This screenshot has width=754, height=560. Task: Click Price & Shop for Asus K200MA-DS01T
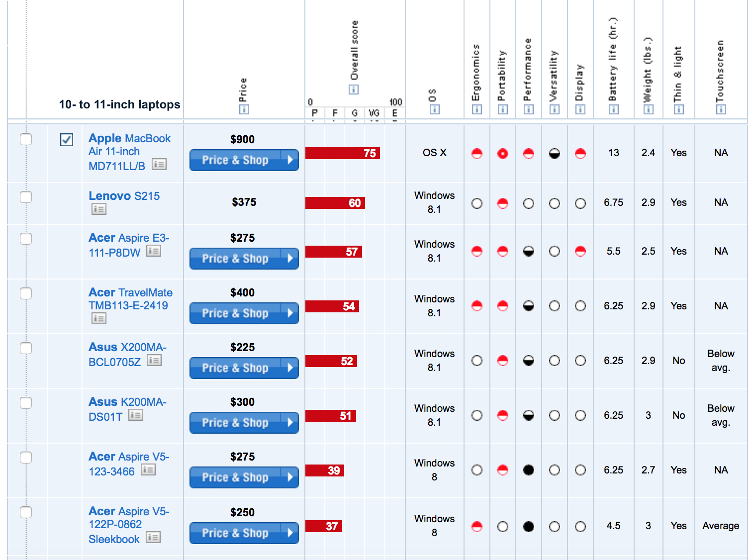tap(244, 423)
